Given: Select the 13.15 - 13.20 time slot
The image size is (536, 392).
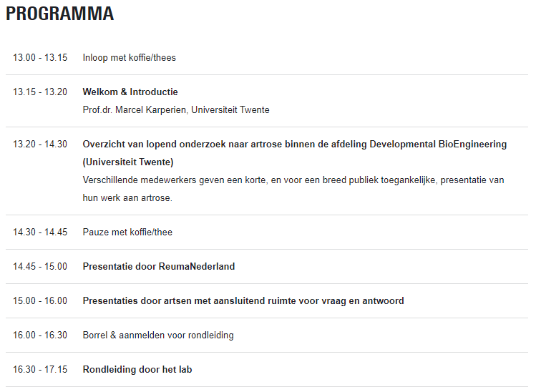Looking at the screenshot, I should point(40,92).
